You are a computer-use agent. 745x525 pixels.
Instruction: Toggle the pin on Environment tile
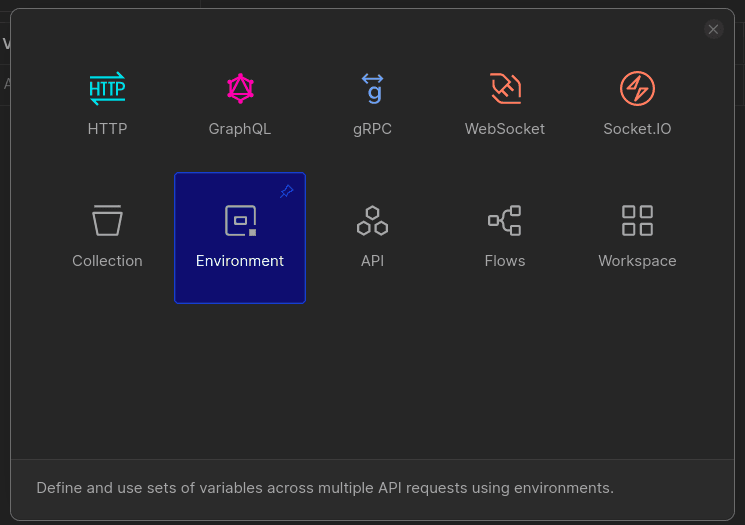[287, 191]
